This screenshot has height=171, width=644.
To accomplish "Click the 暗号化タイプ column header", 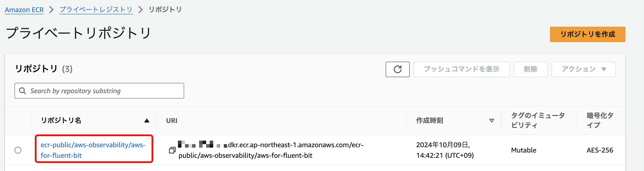I will 600,120.
